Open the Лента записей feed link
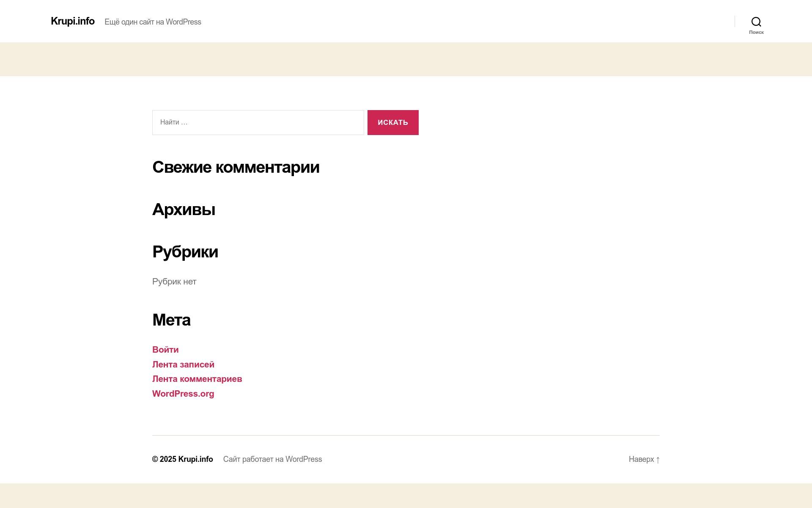Viewport: 812px width, 508px height. [x=183, y=364]
